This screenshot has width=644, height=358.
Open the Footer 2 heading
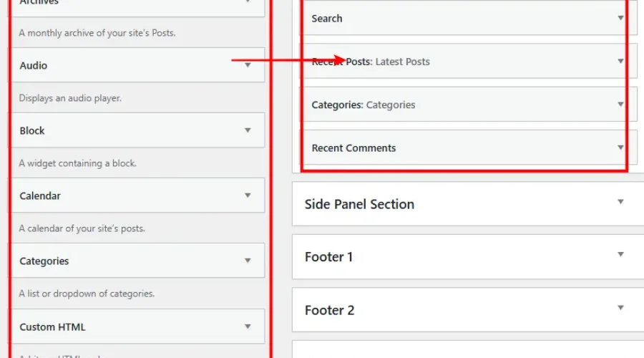pyautogui.click(x=329, y=310)
